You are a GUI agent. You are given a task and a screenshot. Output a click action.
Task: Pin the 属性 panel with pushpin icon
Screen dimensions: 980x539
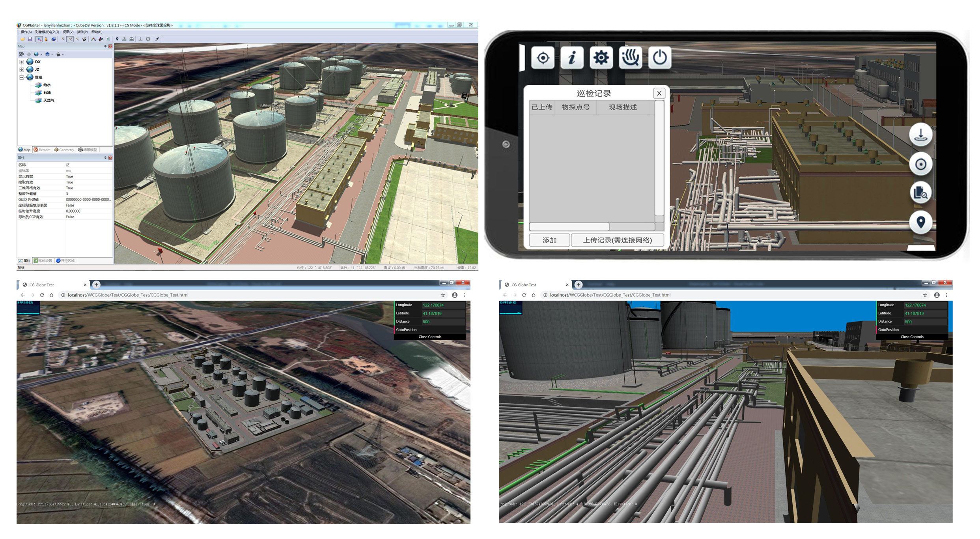(105, 158)
